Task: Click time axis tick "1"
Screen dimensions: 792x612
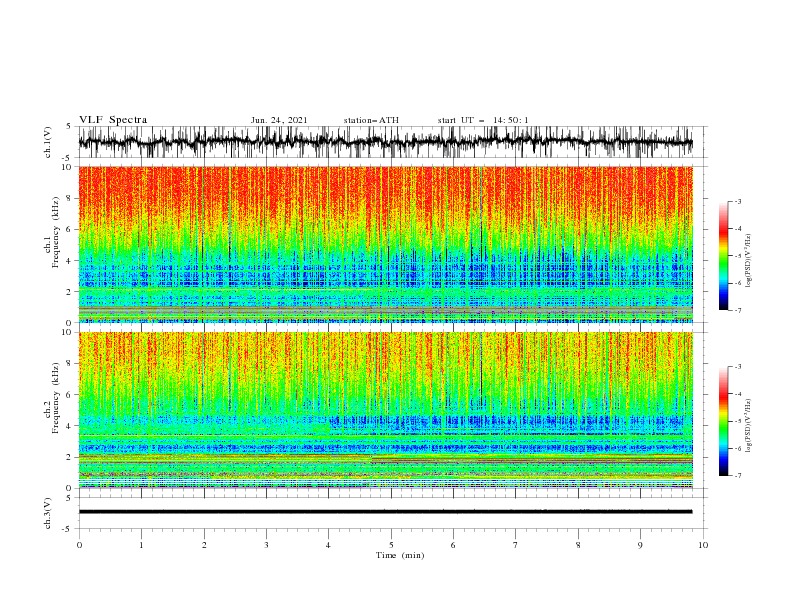Action: pos(141,546)
